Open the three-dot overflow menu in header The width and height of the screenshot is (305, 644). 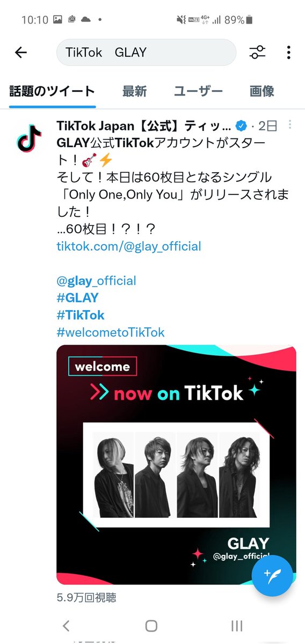tap(288, 52)
